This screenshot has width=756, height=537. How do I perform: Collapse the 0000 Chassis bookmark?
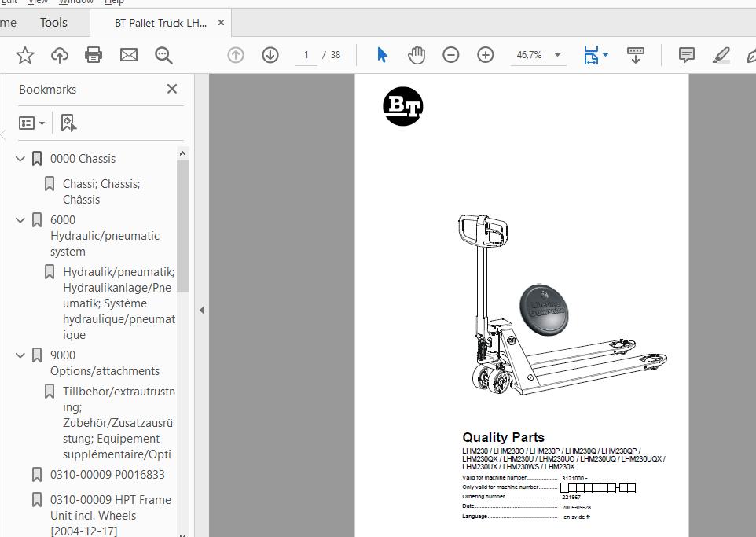coord(20,158)
